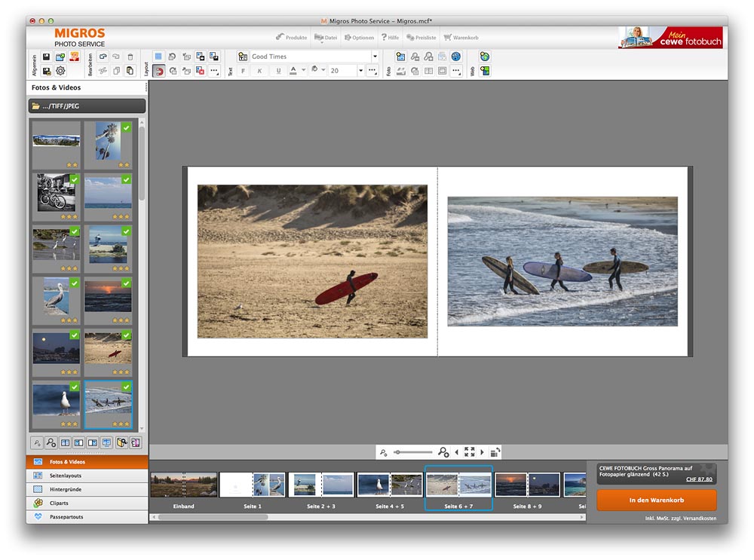This screenshot has width=754, height=560.
Task: Click the save project floppy disk icon
Action: coord(46,57)
